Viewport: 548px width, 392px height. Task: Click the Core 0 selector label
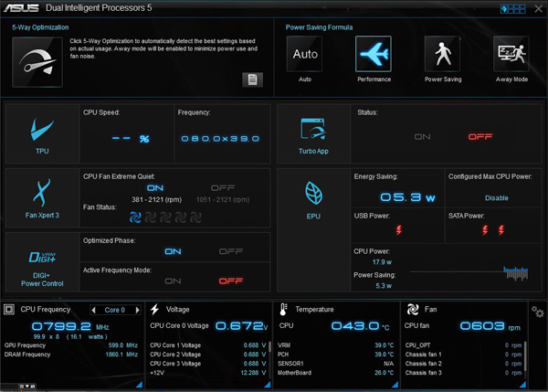[x=115, y=310]
